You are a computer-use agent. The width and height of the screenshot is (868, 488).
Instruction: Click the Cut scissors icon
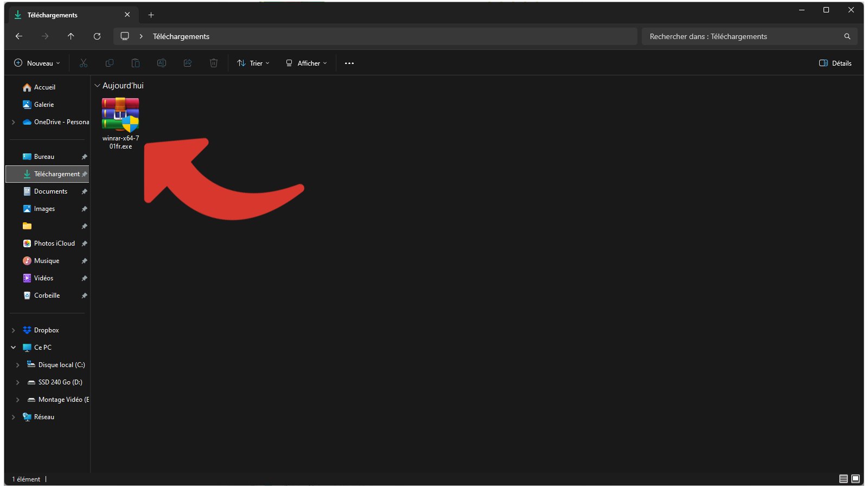click(x=84, y=63)
